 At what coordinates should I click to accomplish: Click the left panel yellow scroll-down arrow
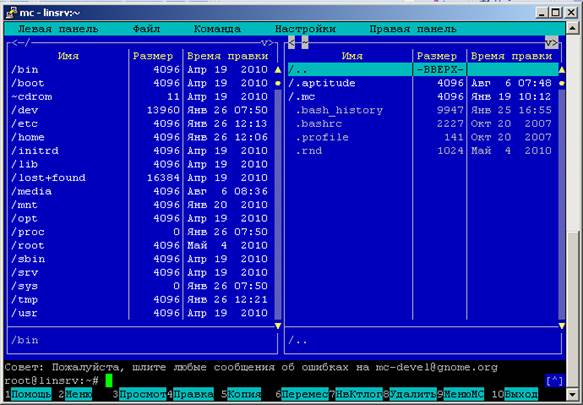(278, 326)
